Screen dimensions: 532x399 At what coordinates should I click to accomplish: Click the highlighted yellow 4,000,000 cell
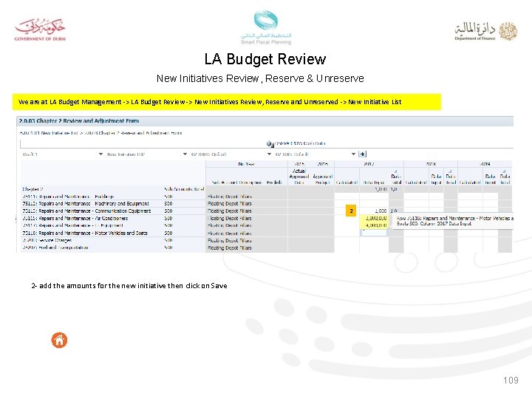click(x=373, y=225)
